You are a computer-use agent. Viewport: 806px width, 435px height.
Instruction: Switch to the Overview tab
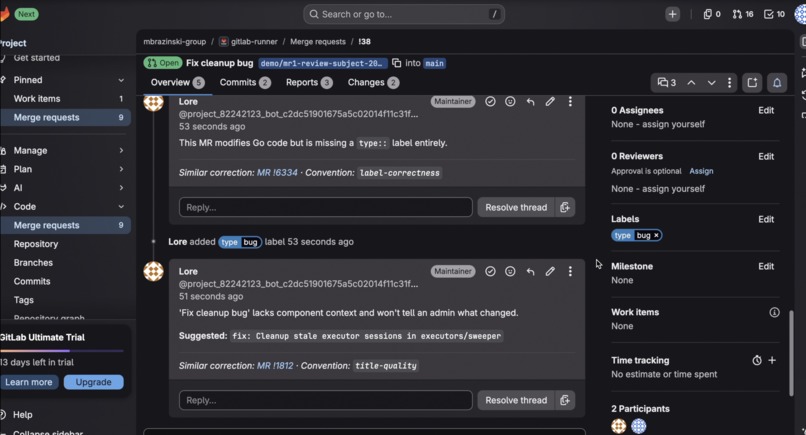(177, 83)
